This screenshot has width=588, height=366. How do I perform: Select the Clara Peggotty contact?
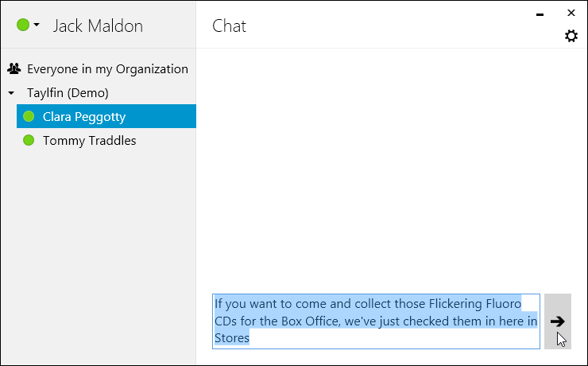pyautogui.click(x=106, y=116)
